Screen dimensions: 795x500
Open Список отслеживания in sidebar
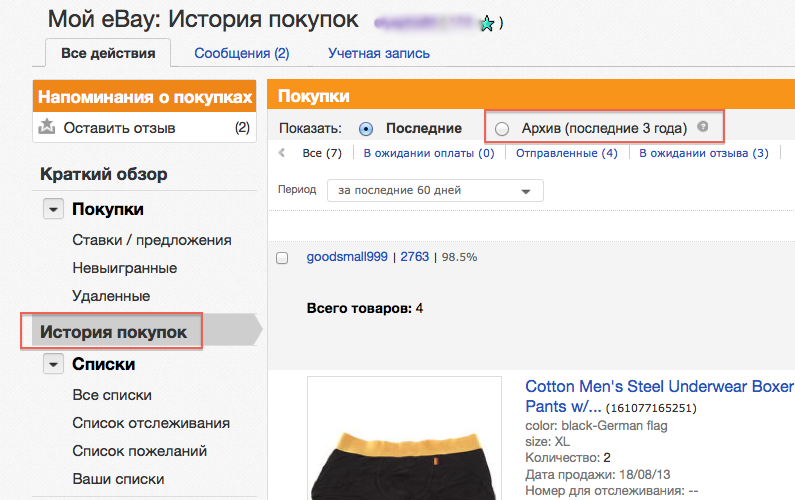(x=151, y=423)
